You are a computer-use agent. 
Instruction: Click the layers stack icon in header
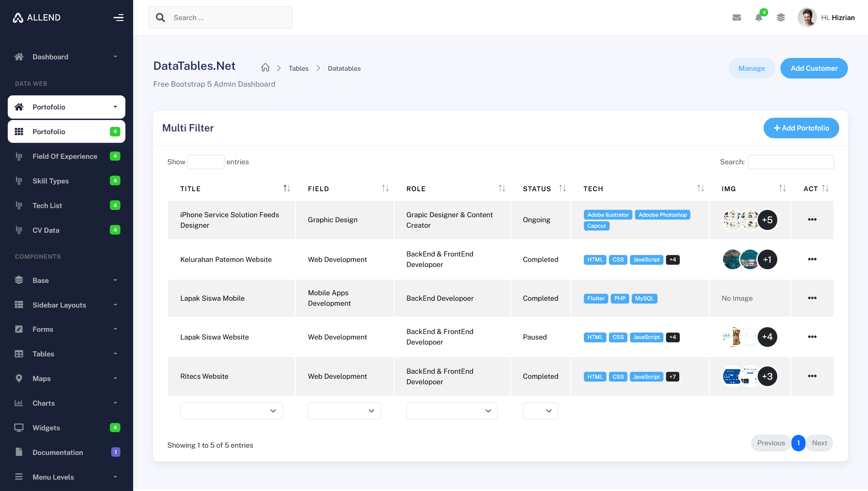point(780,17)
